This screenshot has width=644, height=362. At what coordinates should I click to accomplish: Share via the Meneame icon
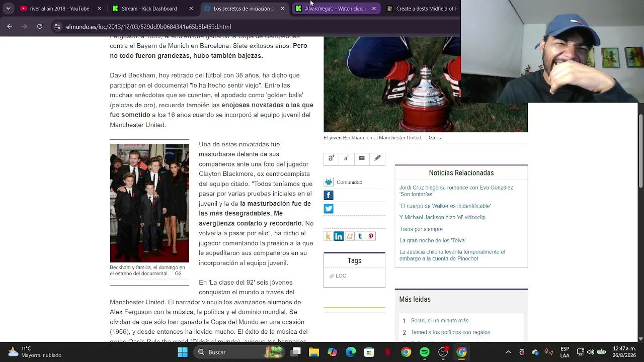(x=350, y=236)
